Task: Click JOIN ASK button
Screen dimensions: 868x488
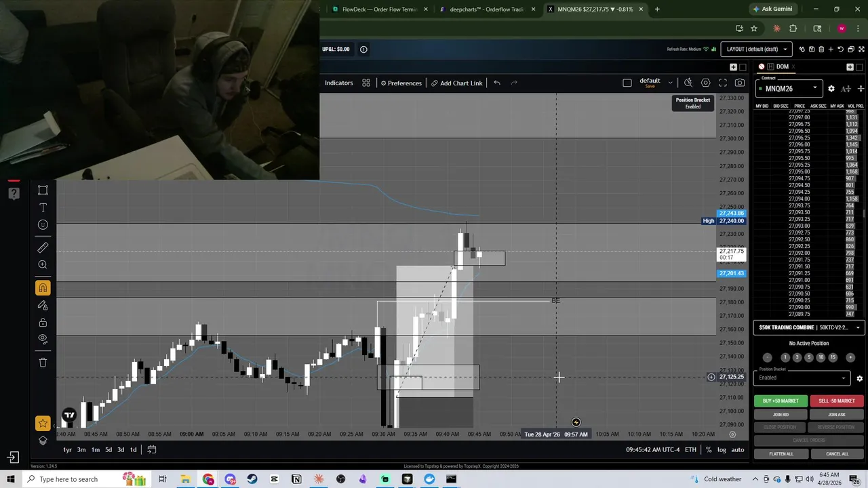Action: [x=837, y=414]
